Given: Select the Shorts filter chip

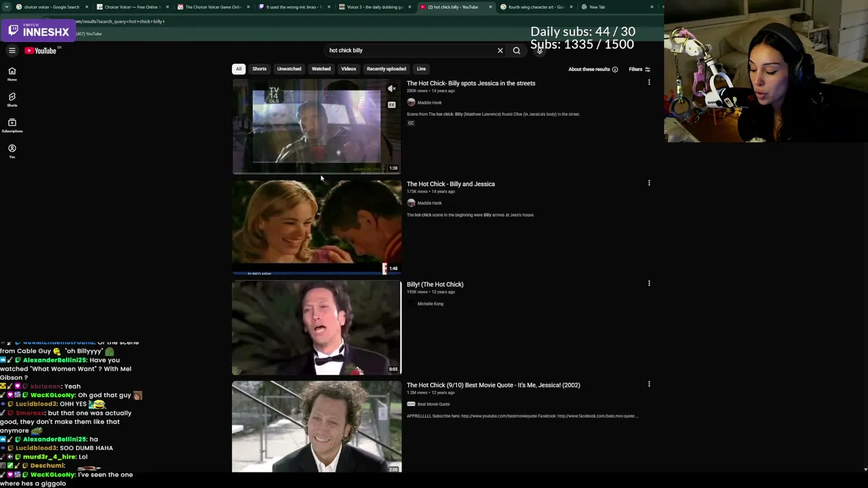Looking at the screenshot, I should click(260, 68).
